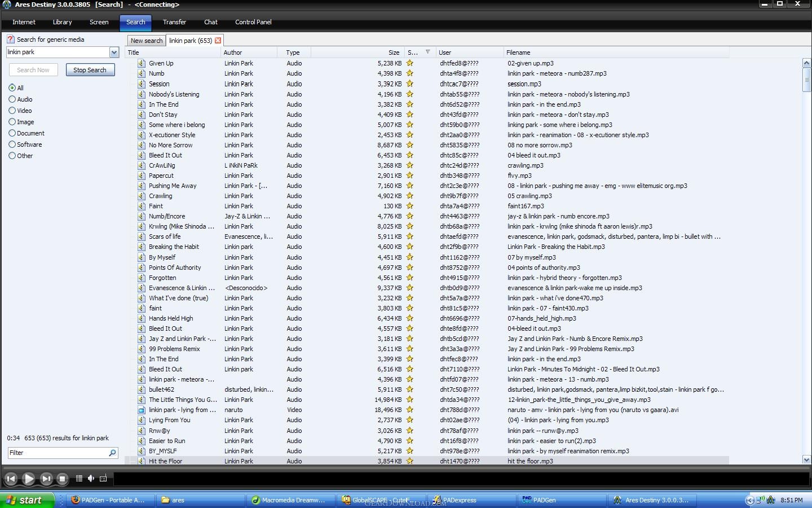Click the scrollbar up arrow in results
The height and width of the screenshot is (508, 812).
(806, 63)
